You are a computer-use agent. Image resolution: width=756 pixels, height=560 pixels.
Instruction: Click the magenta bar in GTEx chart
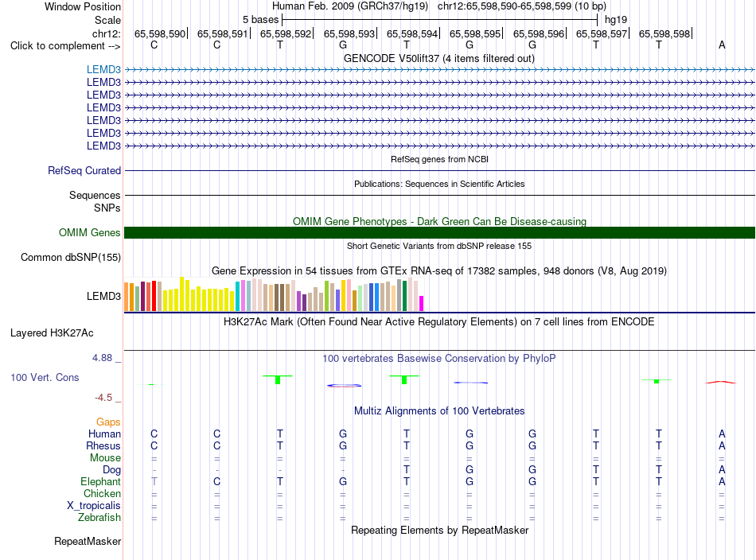[x=422, y=304]
